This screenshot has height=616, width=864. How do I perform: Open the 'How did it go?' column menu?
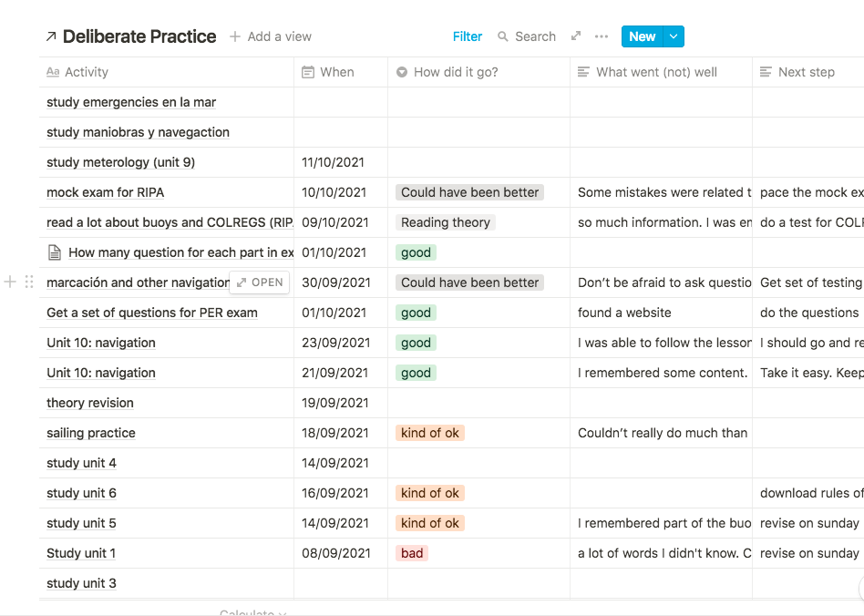pos(456,72)
